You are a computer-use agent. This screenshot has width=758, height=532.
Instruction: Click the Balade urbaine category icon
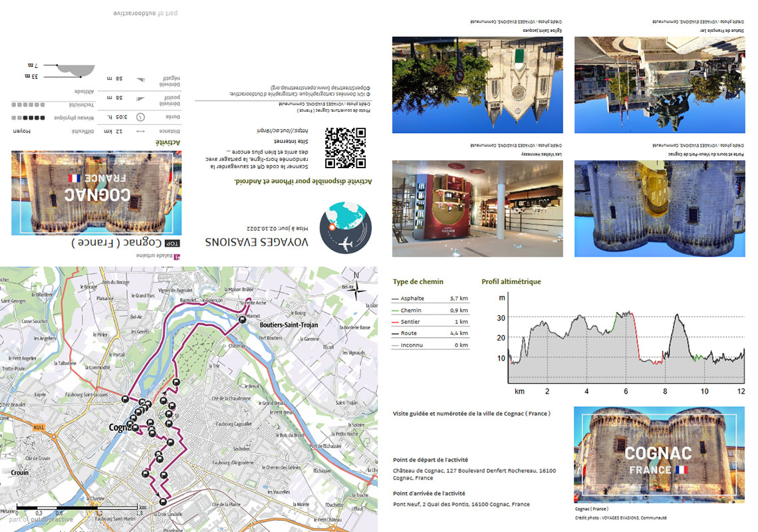coord(176,257)
